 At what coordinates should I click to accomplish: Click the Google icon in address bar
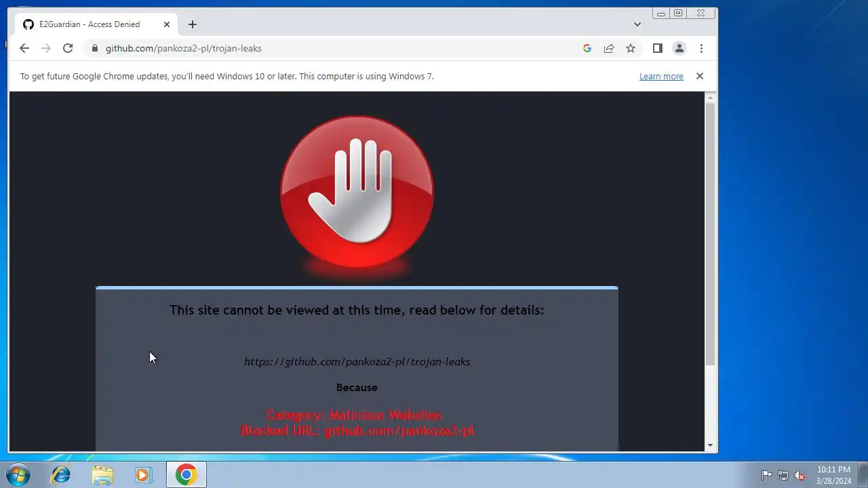point(587,48)
